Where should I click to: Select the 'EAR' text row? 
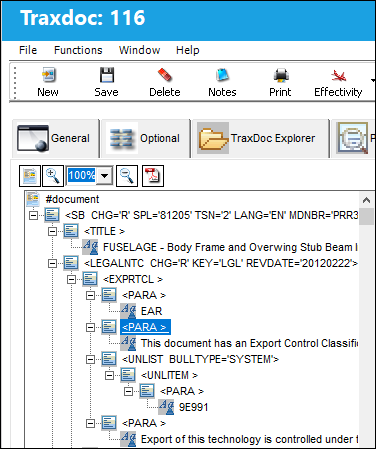(x=151, y=311)
